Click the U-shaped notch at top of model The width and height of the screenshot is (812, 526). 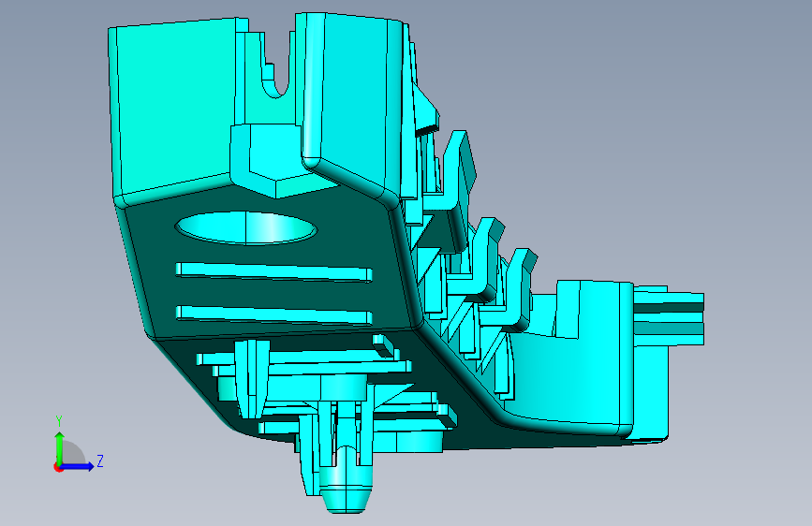coord(275,65)
